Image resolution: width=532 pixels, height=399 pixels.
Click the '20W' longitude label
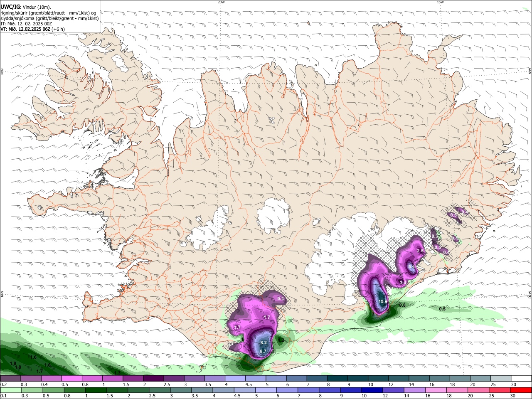pyautogui.click(x=221, y=2)
